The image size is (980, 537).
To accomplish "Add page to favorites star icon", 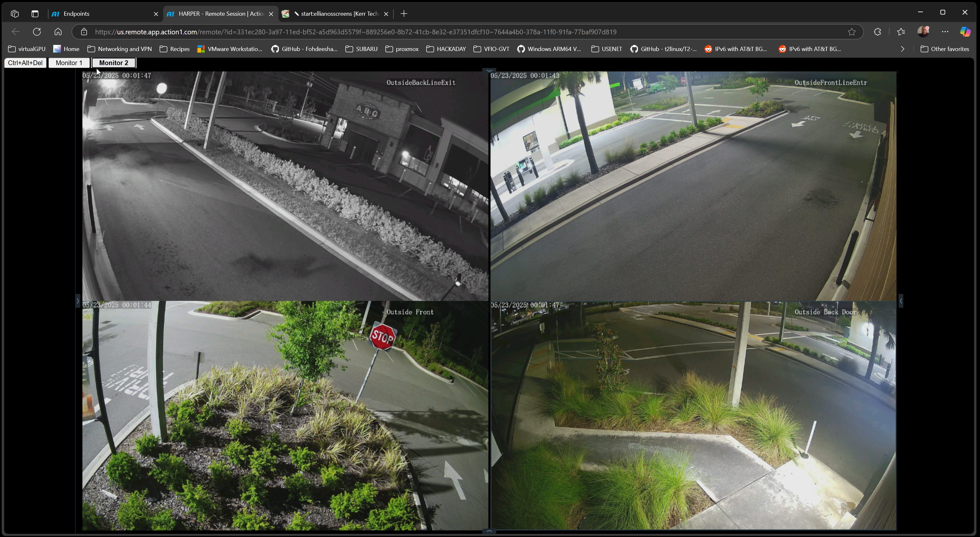I will coord(852,32).
